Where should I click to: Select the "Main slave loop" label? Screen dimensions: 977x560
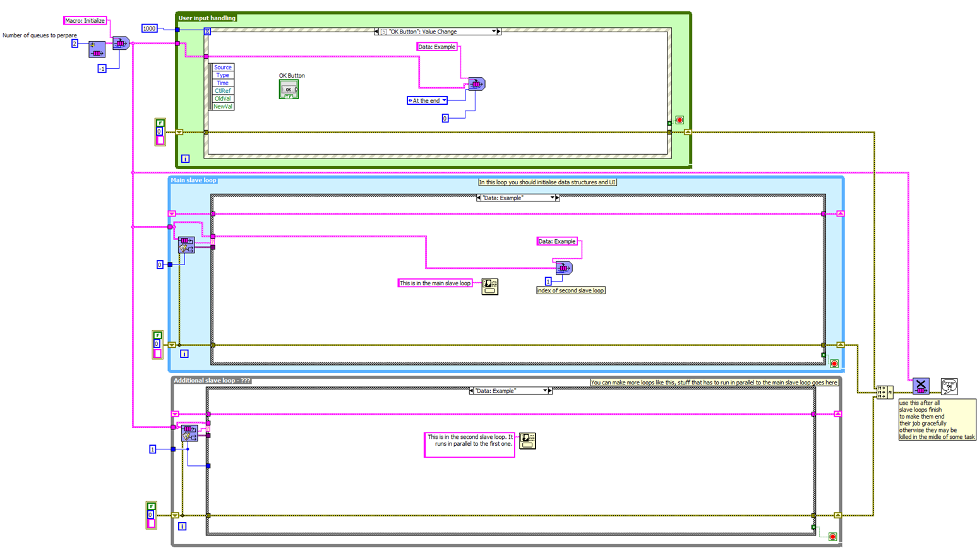pyautogui.click(x=193, y=180)
